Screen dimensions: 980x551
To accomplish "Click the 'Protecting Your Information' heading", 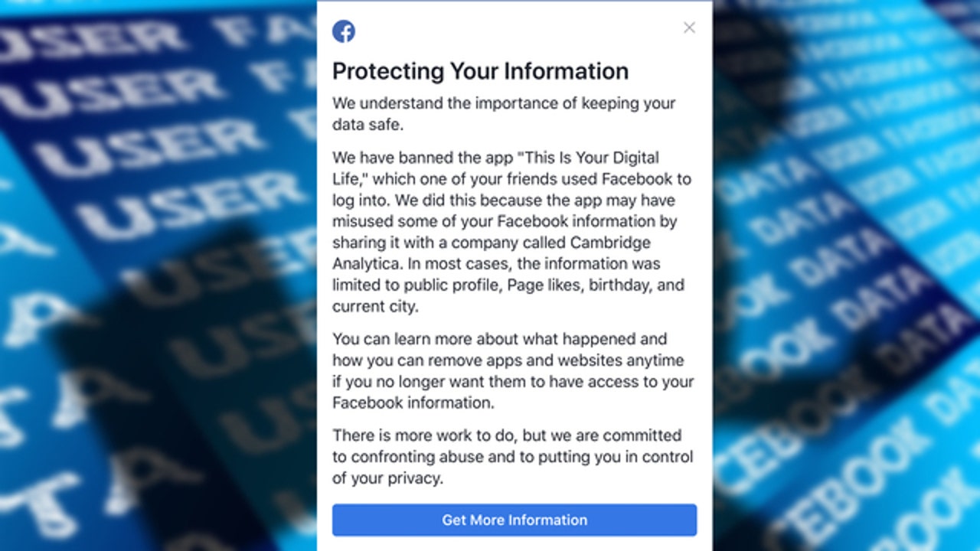I will pos(480,71).
